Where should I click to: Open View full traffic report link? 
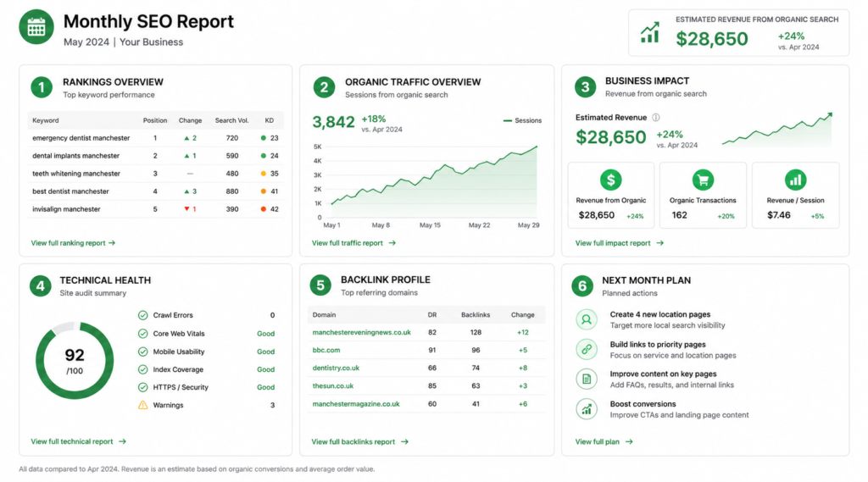tap(353, 243)
